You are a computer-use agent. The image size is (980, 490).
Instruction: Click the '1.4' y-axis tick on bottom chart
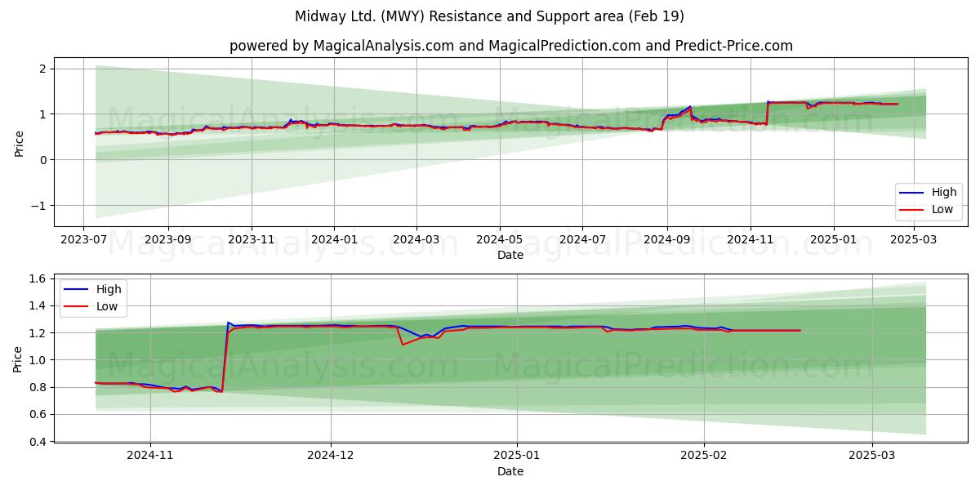pos(39,306)
